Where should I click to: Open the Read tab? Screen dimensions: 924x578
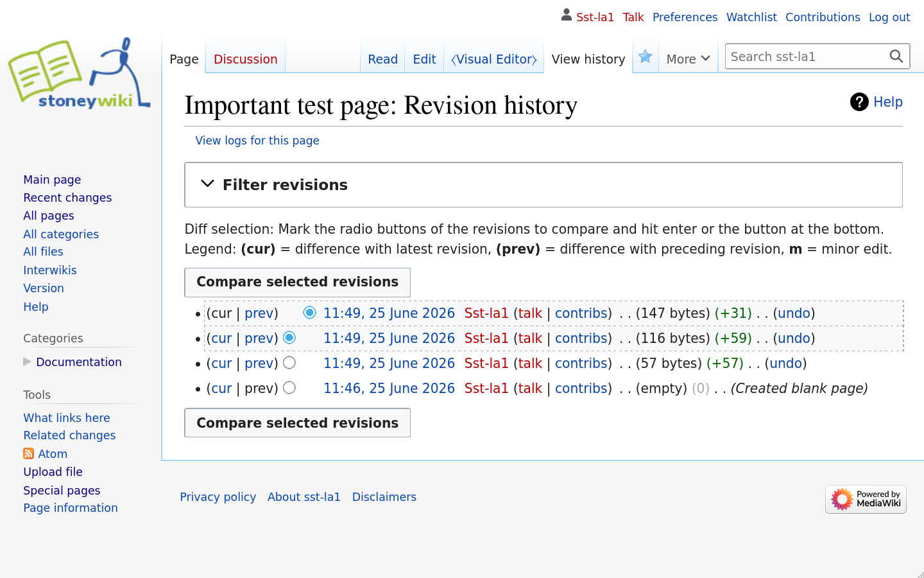pos(382,59)
